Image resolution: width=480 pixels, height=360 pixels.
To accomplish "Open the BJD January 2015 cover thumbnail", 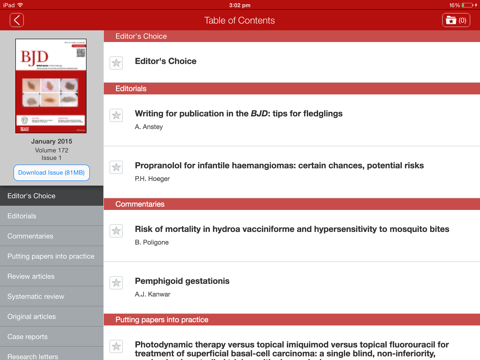I will (51, 86).
